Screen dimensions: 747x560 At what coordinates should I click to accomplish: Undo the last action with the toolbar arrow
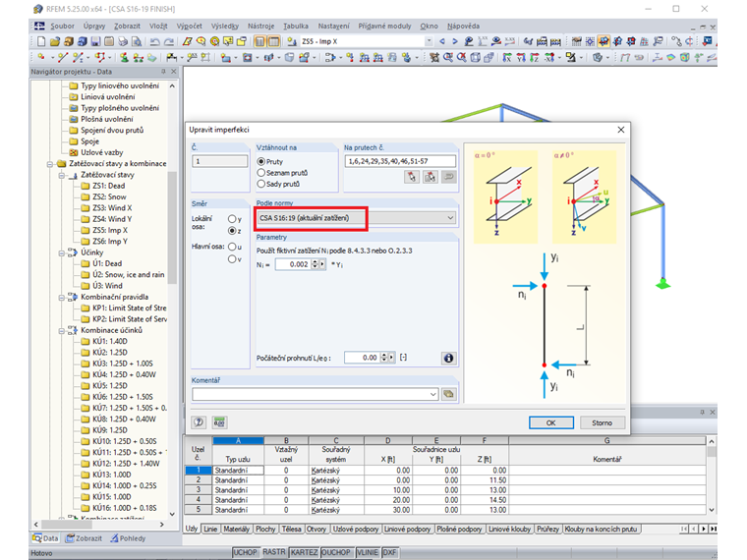[155, 41]
